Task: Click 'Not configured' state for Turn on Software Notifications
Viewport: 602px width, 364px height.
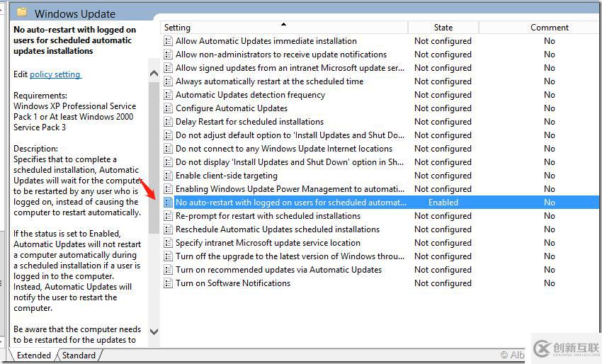Action: tap(443, 283)
